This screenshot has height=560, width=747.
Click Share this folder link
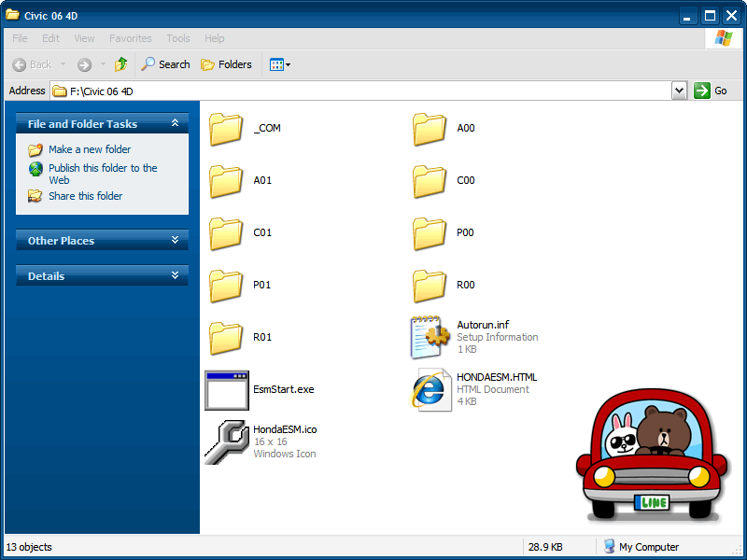tap(85, 196)
